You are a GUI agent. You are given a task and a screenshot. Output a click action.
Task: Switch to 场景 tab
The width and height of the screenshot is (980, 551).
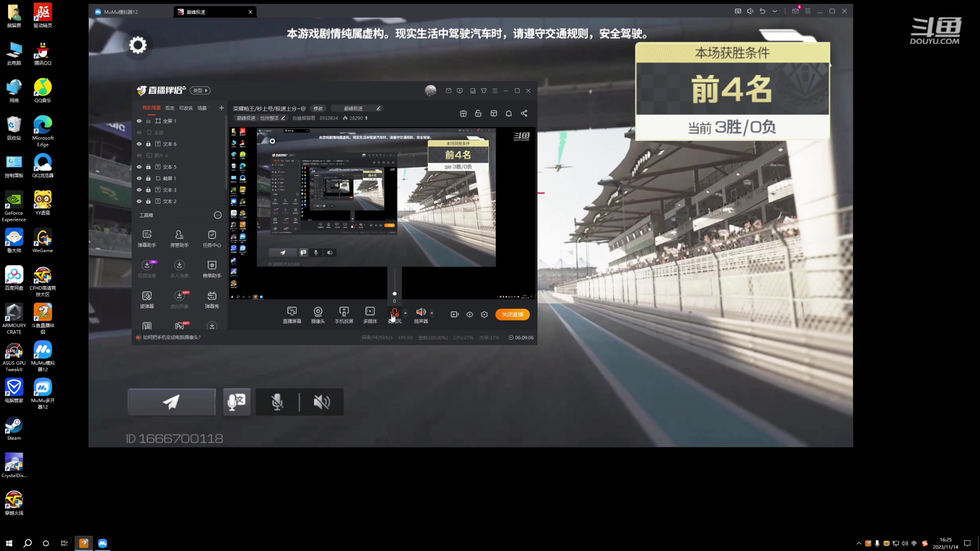pyautogui.click(x=202, y=108)
